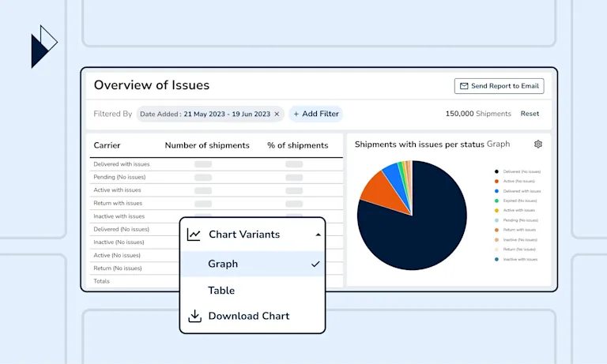Click Shipments with issues per status title
The width and height of the screenshot is (607, 364).
tap(419, 144)
